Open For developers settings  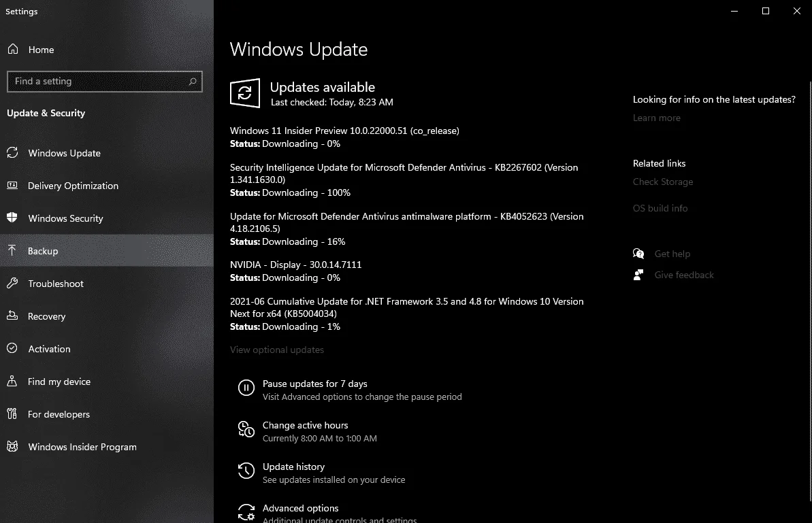pyautogui.click(x=107, y=414)
